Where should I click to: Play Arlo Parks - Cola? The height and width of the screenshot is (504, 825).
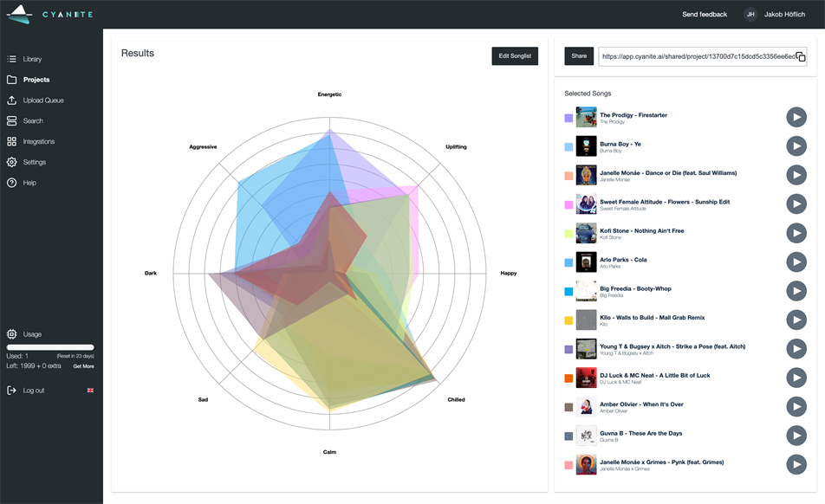[796, 262]
